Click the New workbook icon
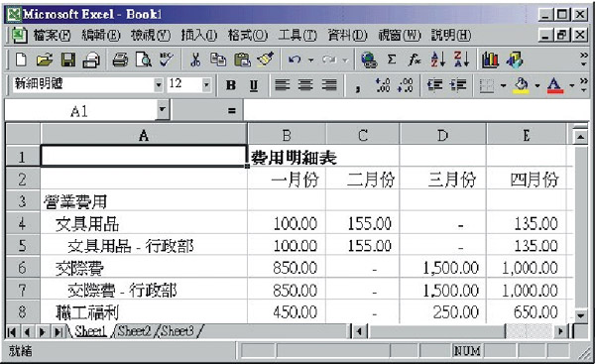 (21, 60)
